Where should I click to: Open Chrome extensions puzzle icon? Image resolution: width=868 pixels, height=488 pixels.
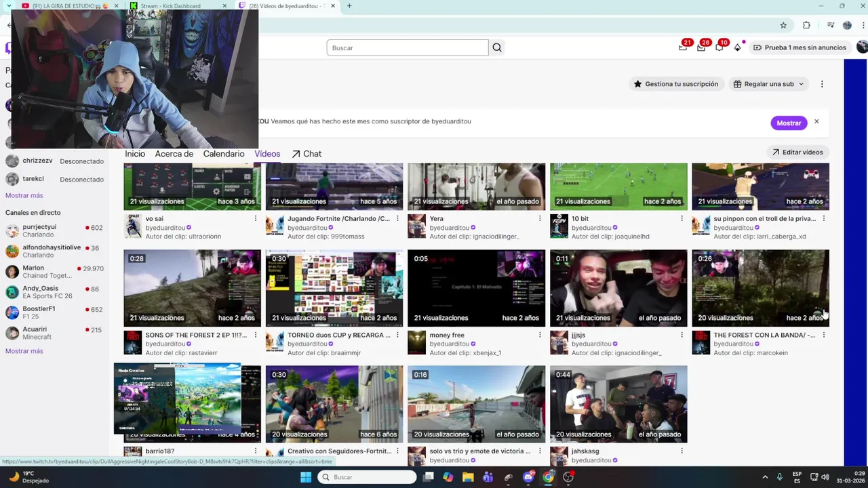(x=806, y=25)
